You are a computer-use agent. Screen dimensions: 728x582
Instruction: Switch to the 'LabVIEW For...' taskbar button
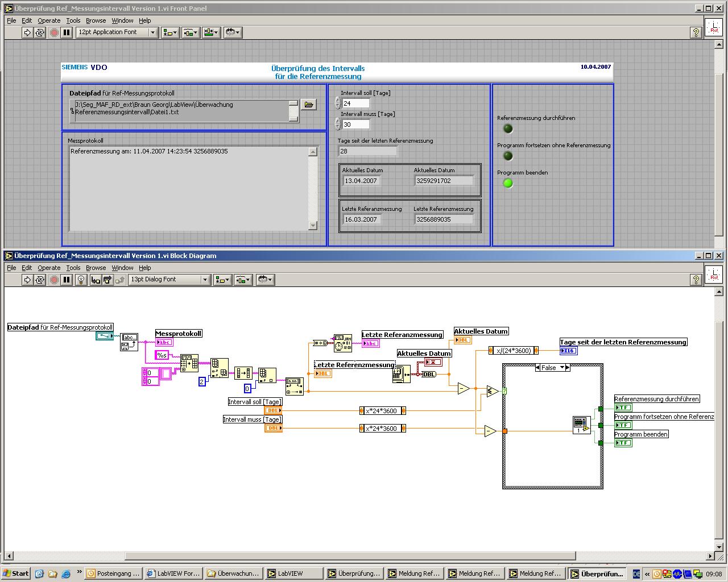pos(173,573)
